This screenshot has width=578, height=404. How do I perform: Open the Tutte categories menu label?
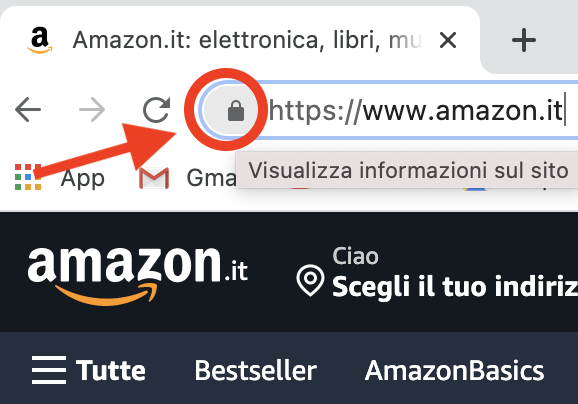(111, 370)
